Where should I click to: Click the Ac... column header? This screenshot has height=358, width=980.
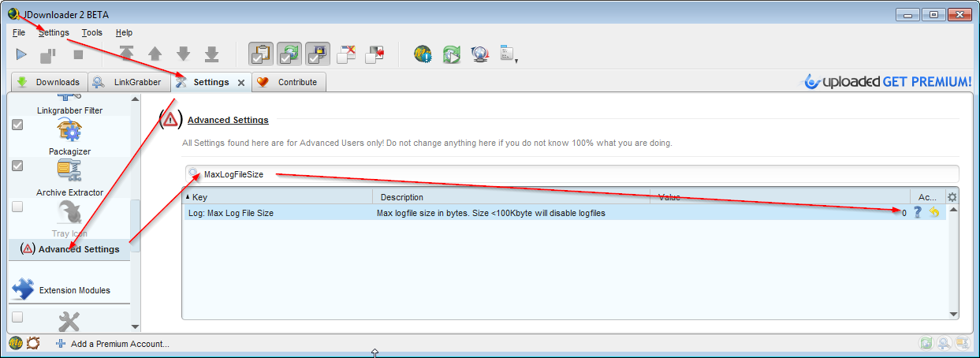click(x=926, y=197)
